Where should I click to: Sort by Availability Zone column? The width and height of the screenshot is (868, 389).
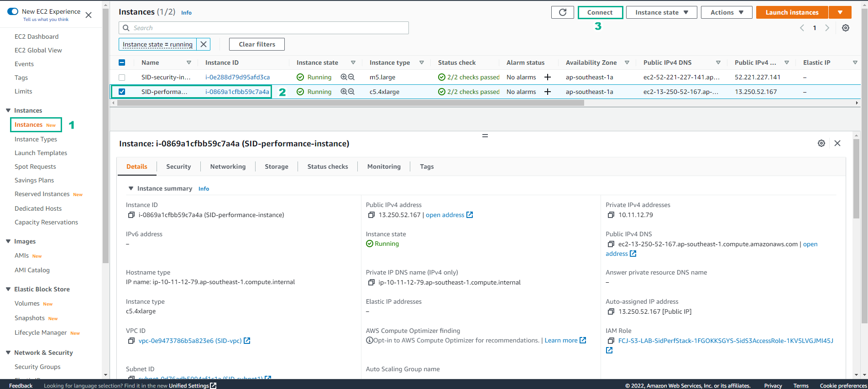click(627, 62)
